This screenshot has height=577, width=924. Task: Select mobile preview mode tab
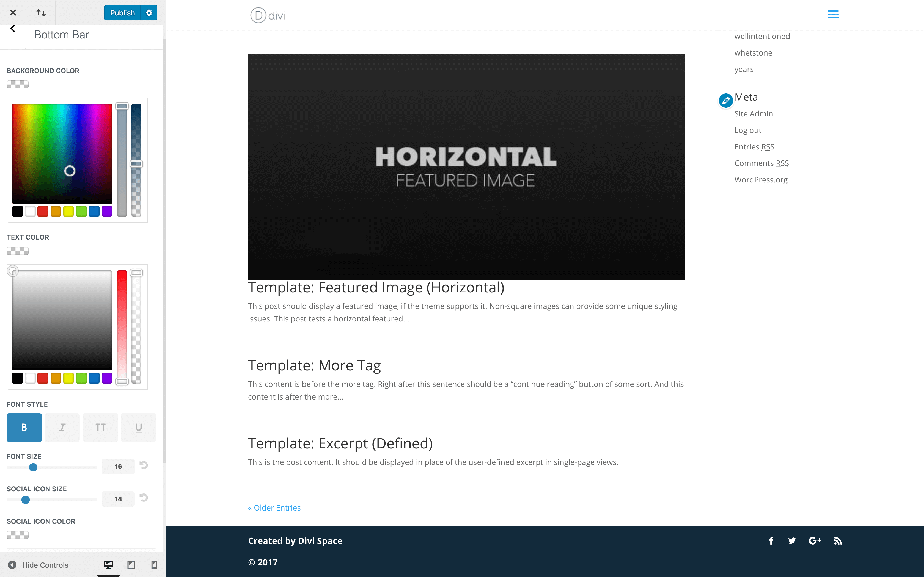154,565
